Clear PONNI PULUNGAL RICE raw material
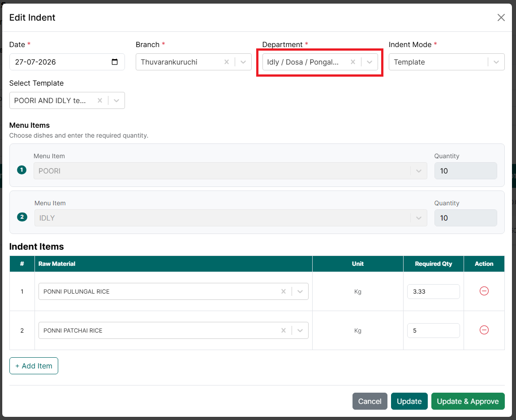The image size is (516, 420). point(284,291)
